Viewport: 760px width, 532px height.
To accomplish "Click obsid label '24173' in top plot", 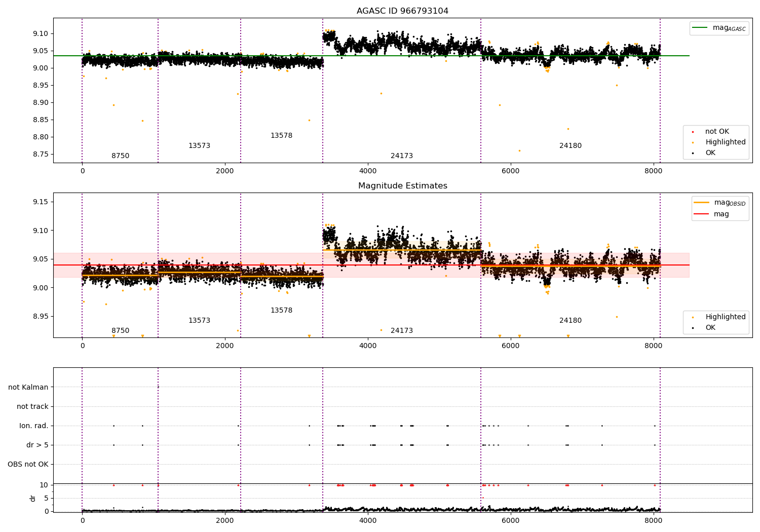I will coord(402,156).
